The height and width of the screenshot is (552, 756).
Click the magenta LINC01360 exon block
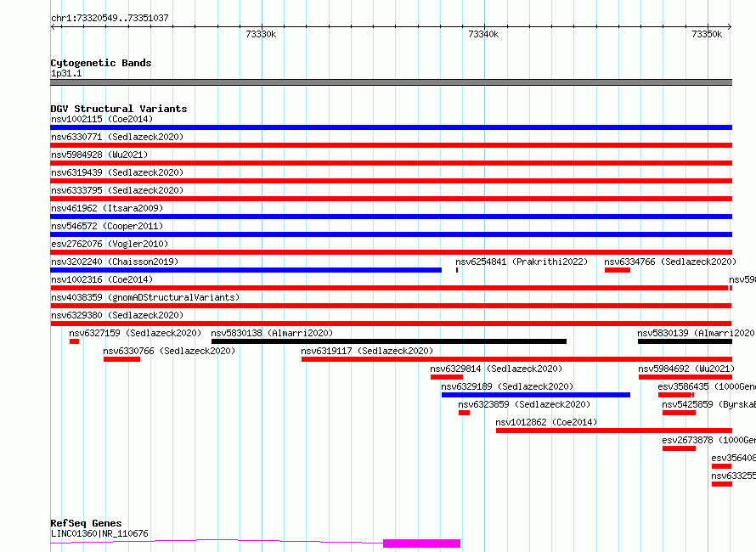click(x=422, y=544)
